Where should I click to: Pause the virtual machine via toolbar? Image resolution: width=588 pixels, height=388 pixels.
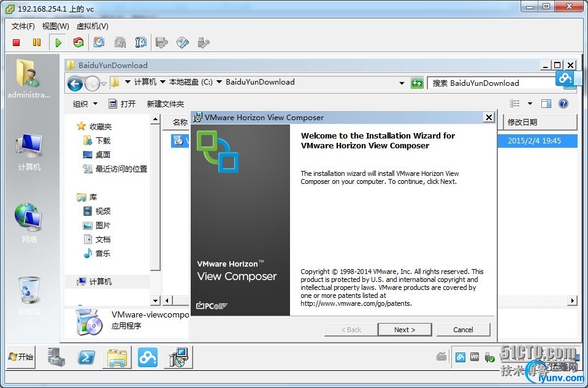(x=37, y=42)
